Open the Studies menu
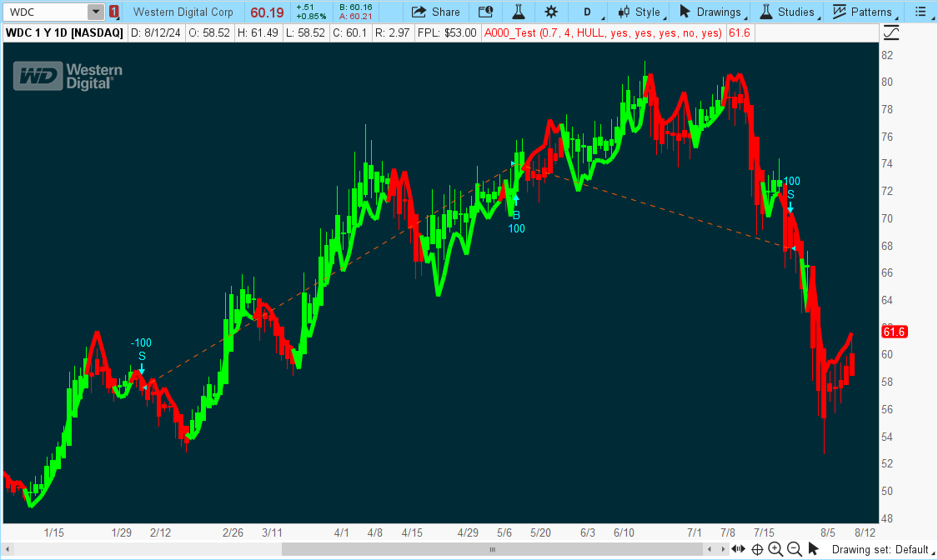938x560 pixels. (x=788, y=12)
